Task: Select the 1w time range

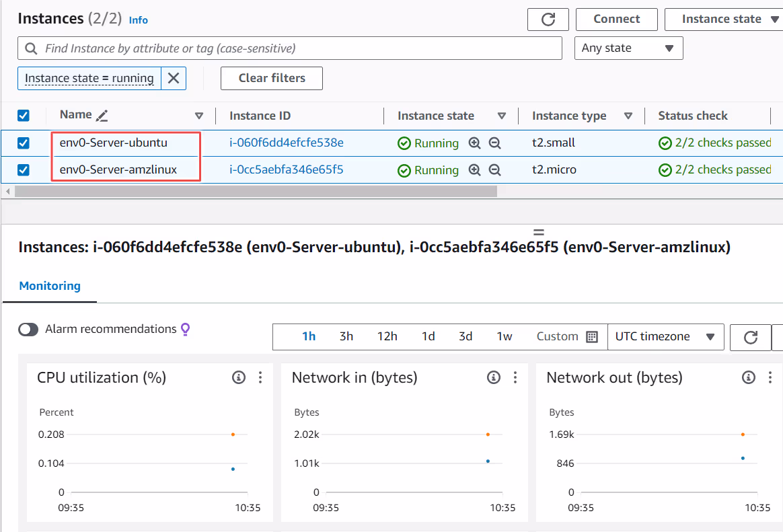Action: click(505, 336)
